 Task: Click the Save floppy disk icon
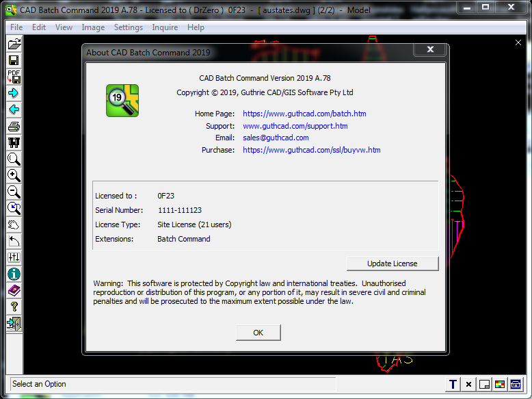coord(14,60)
